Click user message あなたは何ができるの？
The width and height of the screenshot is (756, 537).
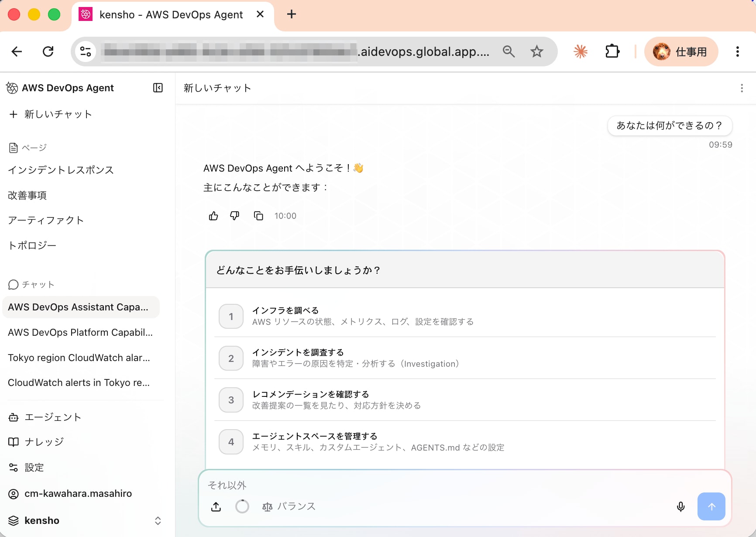(x=670, y=126)
